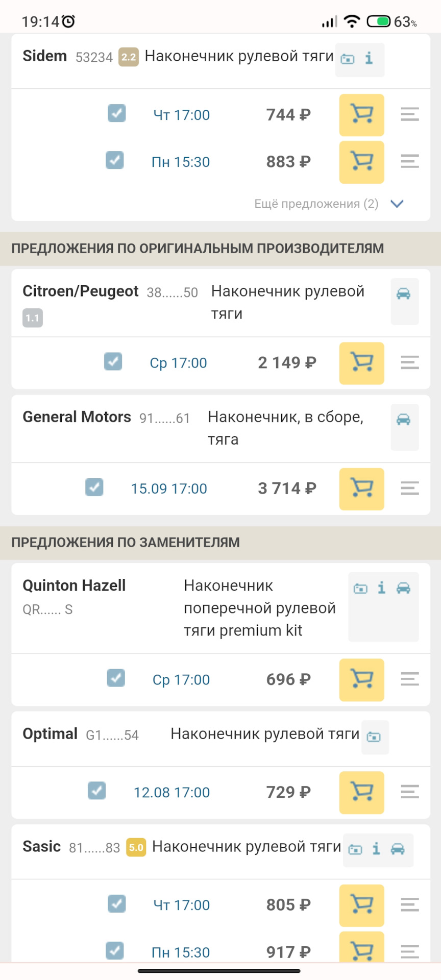Screen dimensions: 441x980
Task: Add the 744 ₽ Sidem offer to cart
Action: click(x=361, y=115)
